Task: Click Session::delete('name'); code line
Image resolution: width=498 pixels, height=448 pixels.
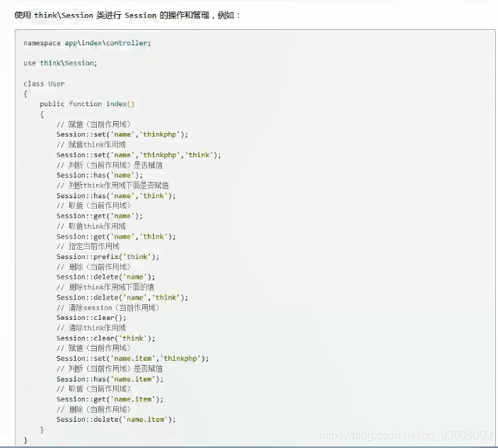Action: coord(106,277)
